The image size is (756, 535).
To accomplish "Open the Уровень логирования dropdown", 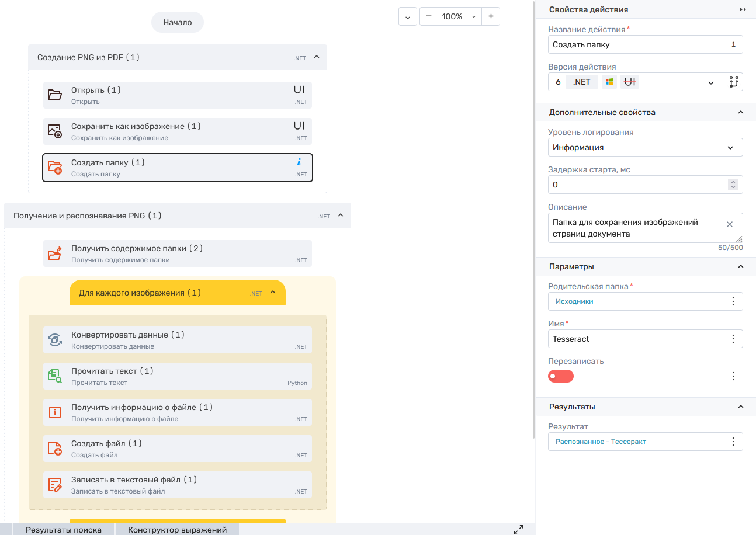I will pyautogui.click(x=645, y=147).
